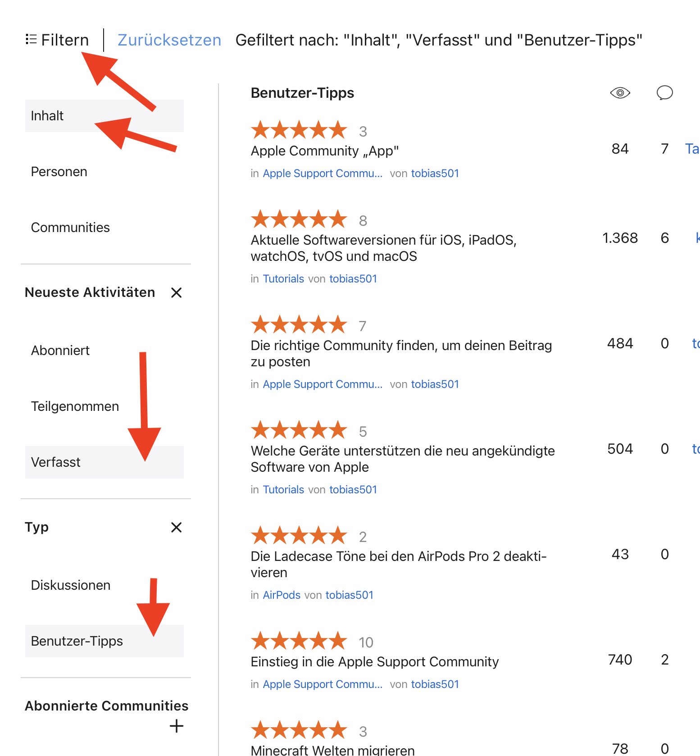Viewport: 700px width, 756px height.
Task: Collapse the Typ filter section with X
Action: click(x=177, y=527)
